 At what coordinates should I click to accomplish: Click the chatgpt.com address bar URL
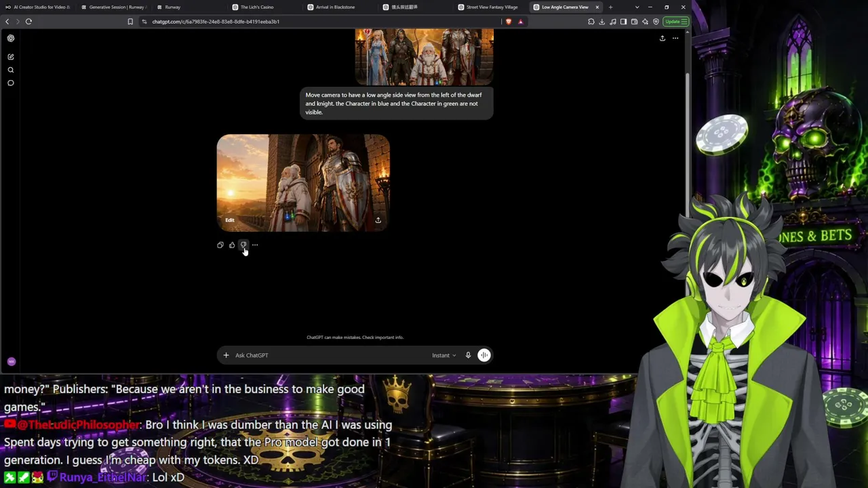(x=216, y=22)
